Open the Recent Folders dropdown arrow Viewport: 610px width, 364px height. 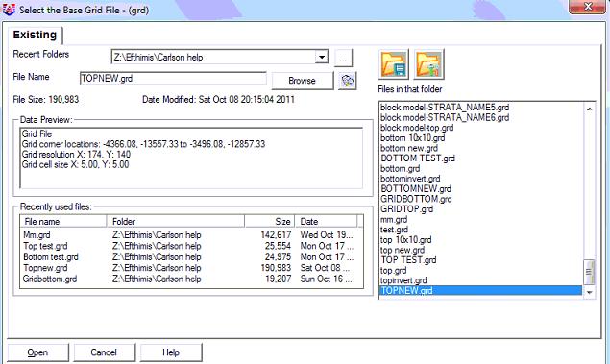pyautogui.click(x=322, y=58)
